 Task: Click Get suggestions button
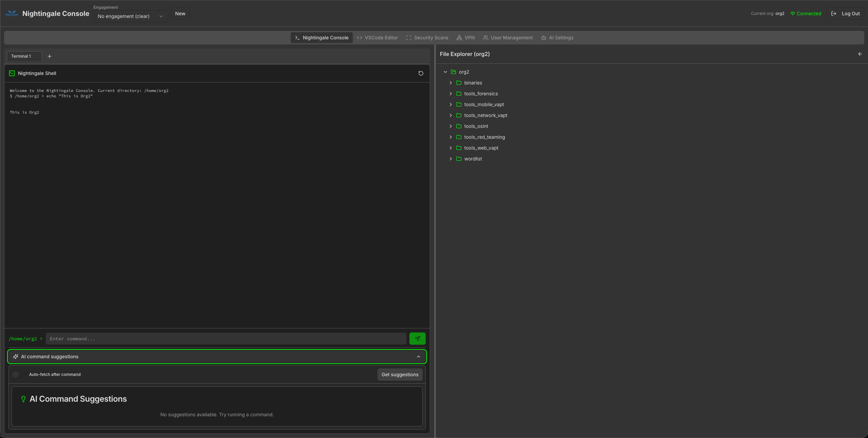(400, 375)
